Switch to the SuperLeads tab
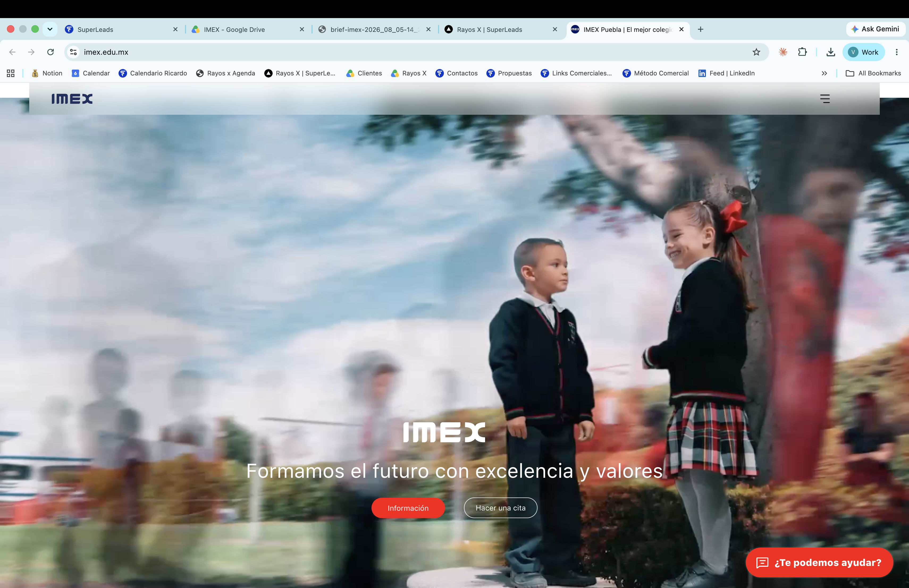909x588 pixels. tap(121, 29)
